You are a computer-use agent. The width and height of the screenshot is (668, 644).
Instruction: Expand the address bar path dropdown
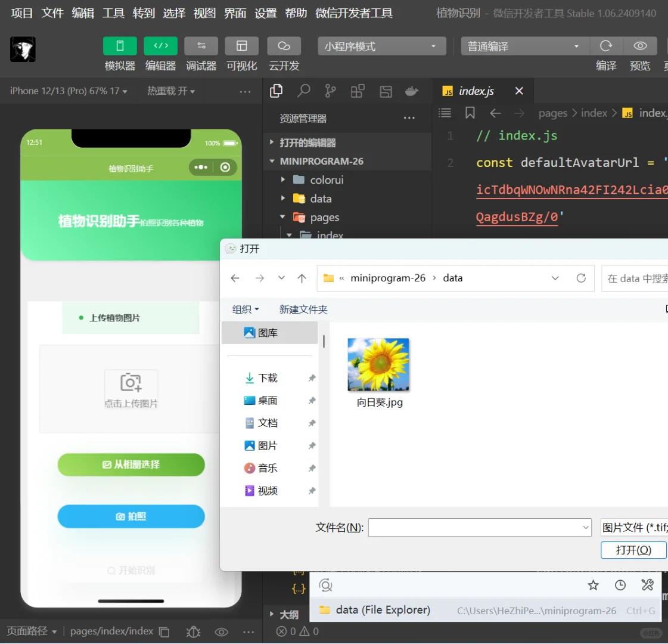tap(555, 278)
